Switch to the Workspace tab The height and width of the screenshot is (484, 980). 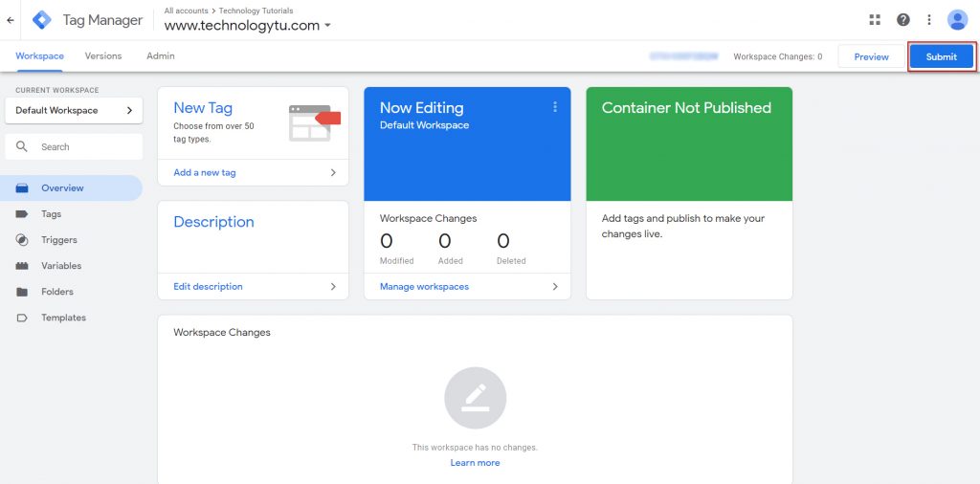39,56
